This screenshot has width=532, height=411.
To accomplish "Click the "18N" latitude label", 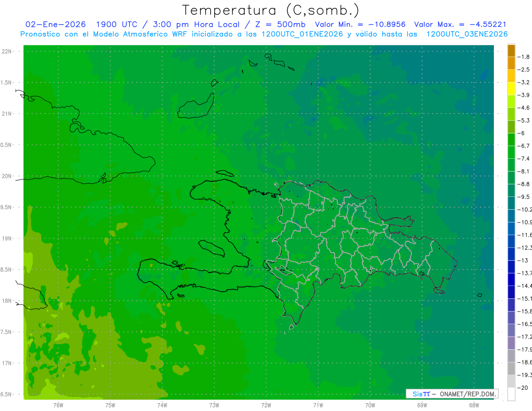I will coord(7,301).
